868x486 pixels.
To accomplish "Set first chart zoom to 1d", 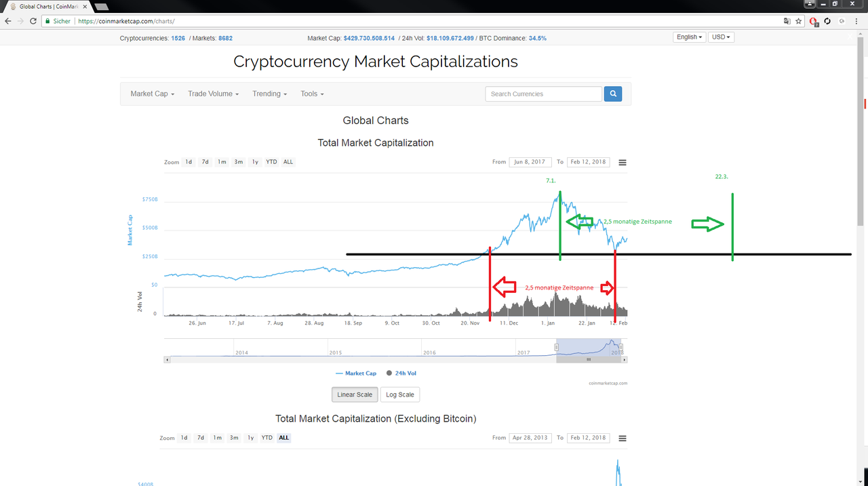I will (189, 162).
